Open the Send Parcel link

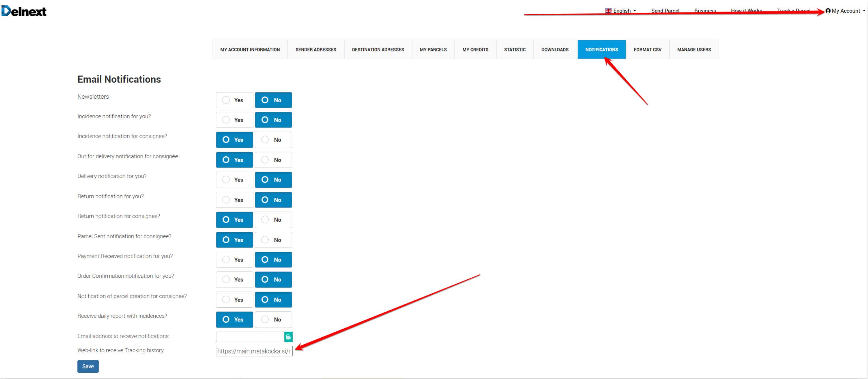tap(665, 11)
